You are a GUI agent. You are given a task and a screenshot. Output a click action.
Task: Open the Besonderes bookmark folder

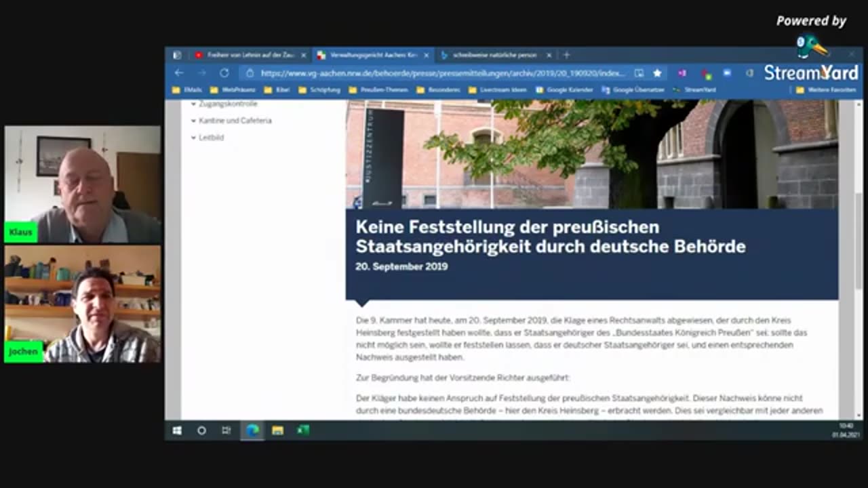[x=438, y=89]
